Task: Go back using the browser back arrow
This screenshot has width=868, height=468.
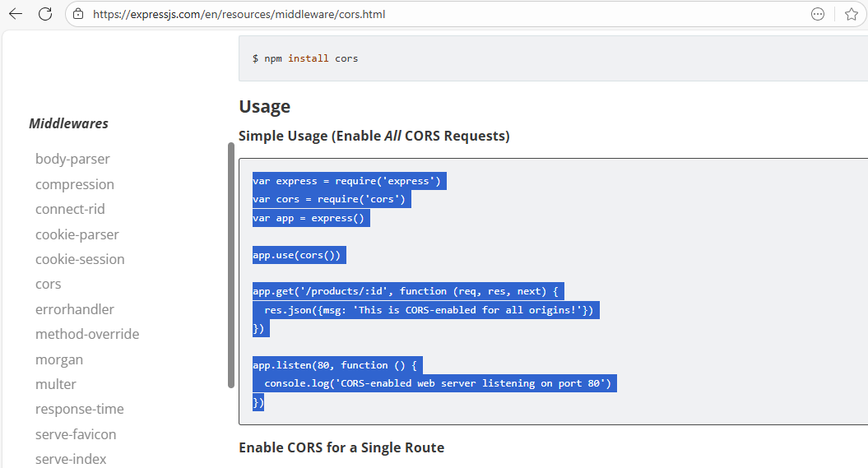Action: 16,14
